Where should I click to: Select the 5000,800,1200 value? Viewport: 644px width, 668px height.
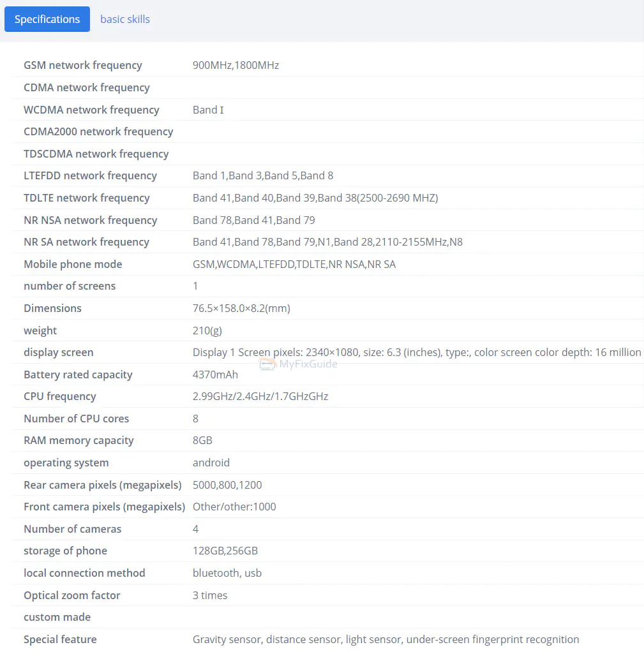[x=227, y=485]
